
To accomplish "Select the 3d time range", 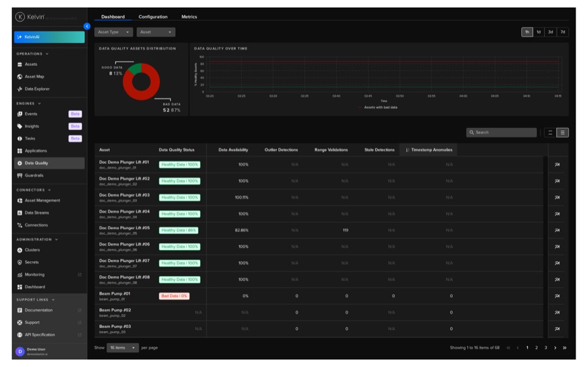I will tap(551, 32).
